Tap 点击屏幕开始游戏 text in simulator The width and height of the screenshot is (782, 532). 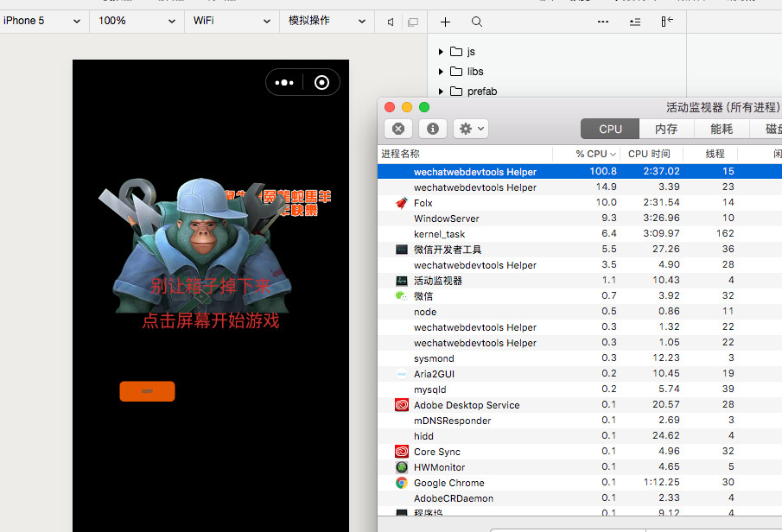[211, 320]
